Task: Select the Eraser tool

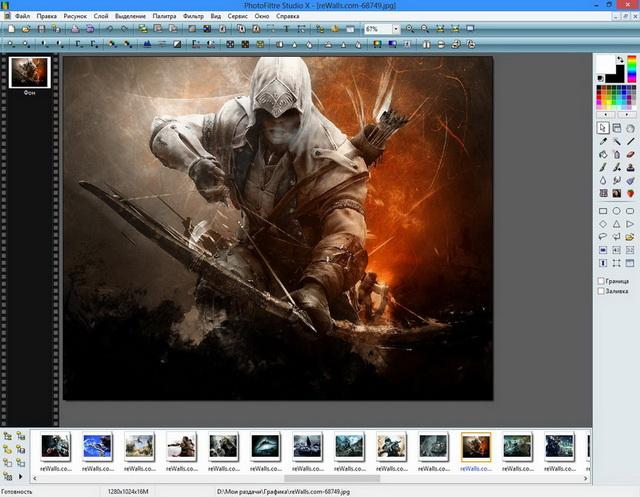Action: pyautogui.click(x=630, y=155)
